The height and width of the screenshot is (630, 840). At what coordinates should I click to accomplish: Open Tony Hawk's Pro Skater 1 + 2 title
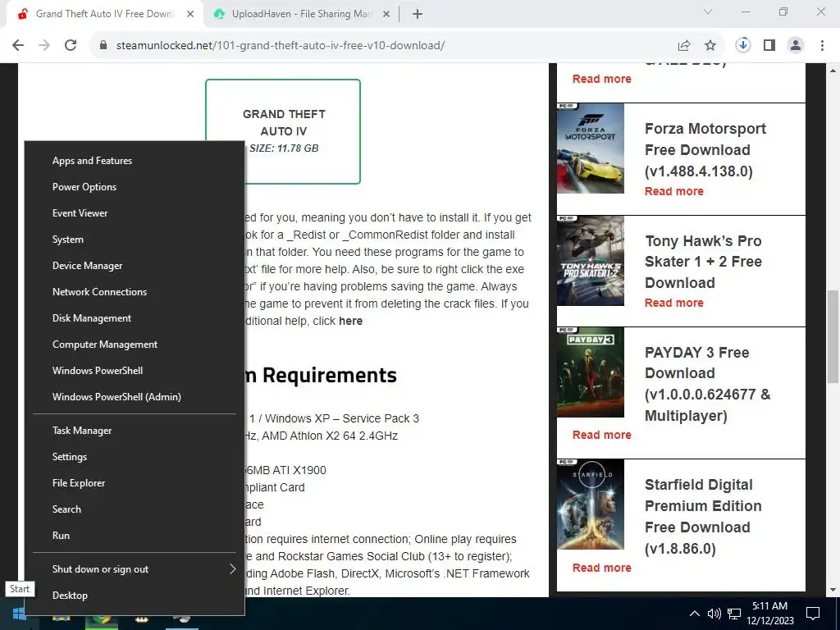703,262
